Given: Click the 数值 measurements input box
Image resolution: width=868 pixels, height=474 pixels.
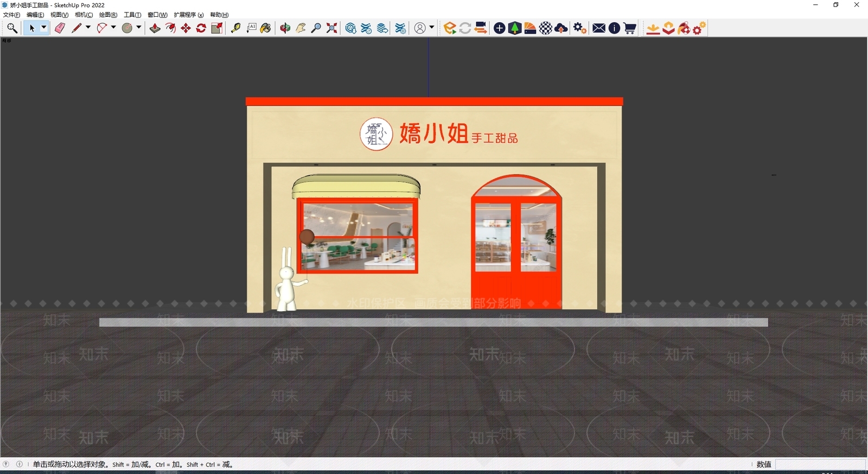Looking at the screenshot, I should tap(820, 464).
